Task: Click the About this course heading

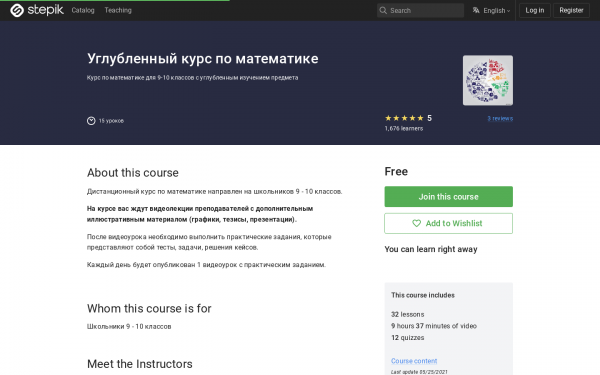Action: coord(132,173)
